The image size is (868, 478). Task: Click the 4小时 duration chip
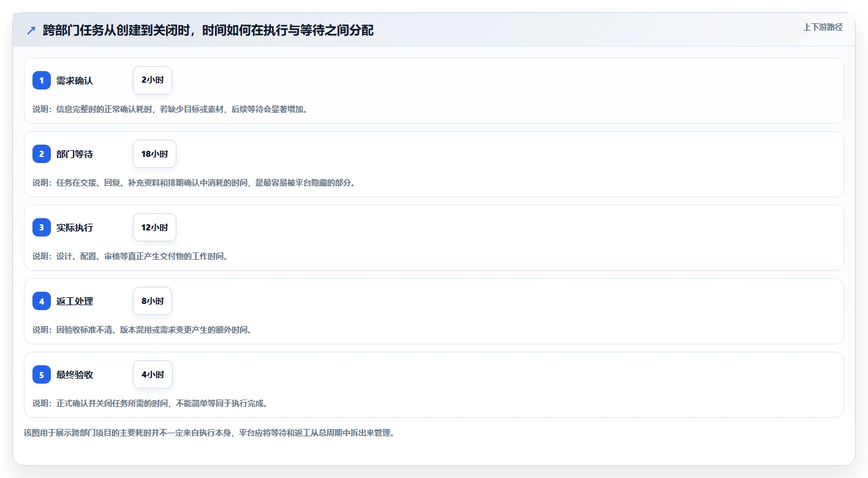(153, 374)
